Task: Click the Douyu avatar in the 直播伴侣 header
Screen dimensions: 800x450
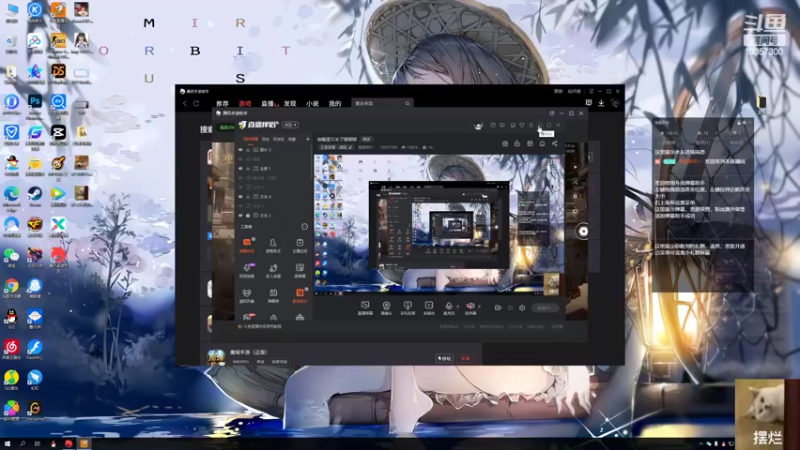Action: [x=478, y=126]
